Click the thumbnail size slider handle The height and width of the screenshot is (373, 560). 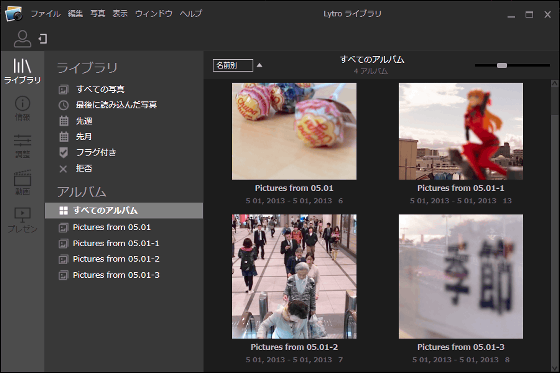tap(502, 65)
